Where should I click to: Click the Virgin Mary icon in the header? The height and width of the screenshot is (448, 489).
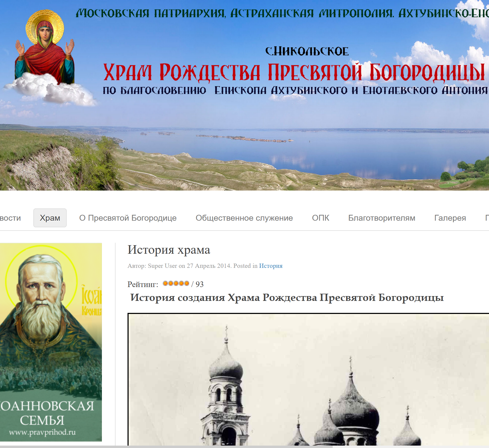(x=45, y=47)
